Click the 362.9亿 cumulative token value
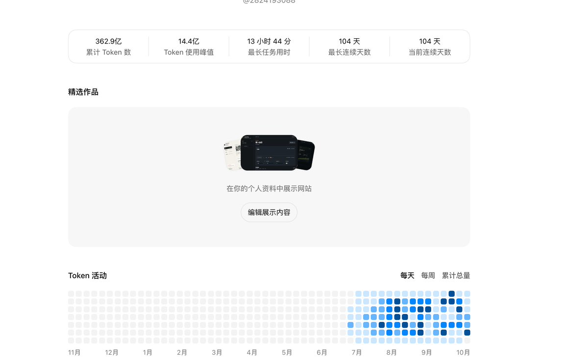 108,42
